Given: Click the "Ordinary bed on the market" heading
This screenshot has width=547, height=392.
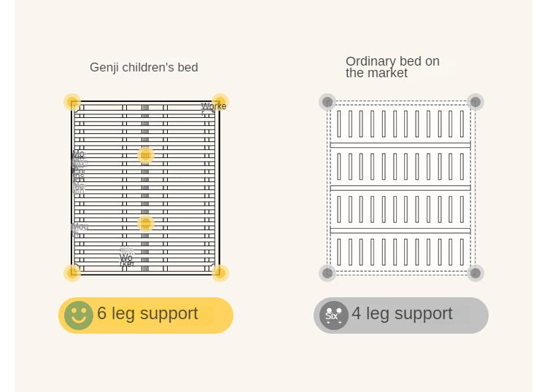Looking at the screenshot, I should pyautogui.click(x=392, y=67).
